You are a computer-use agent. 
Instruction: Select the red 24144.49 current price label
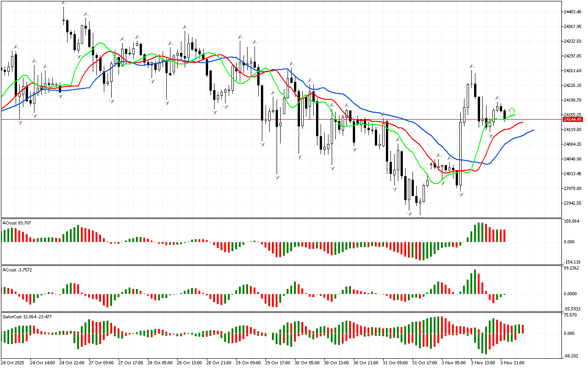[573, 120]
